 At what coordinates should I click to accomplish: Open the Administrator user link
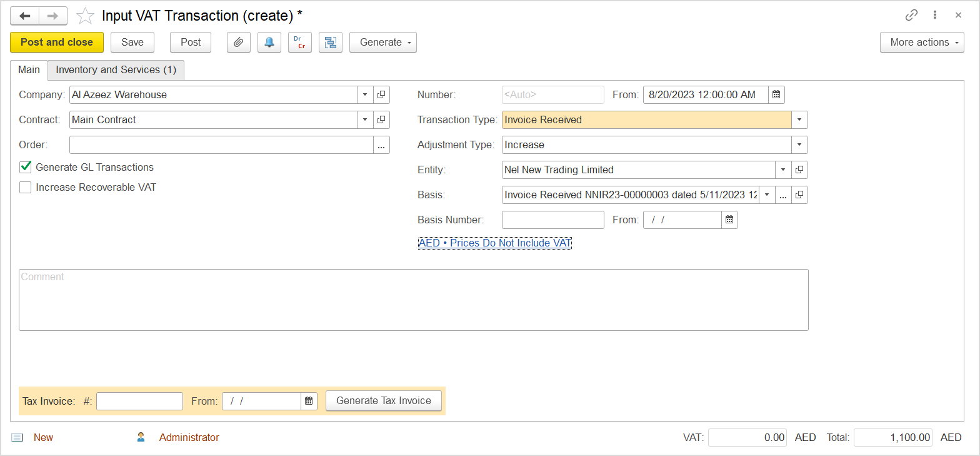coord(189,438)
